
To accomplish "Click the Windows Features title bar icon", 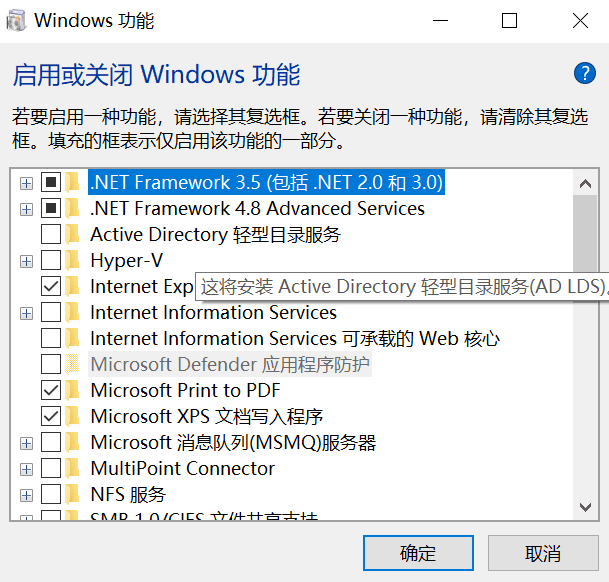I will pos(19,20).
